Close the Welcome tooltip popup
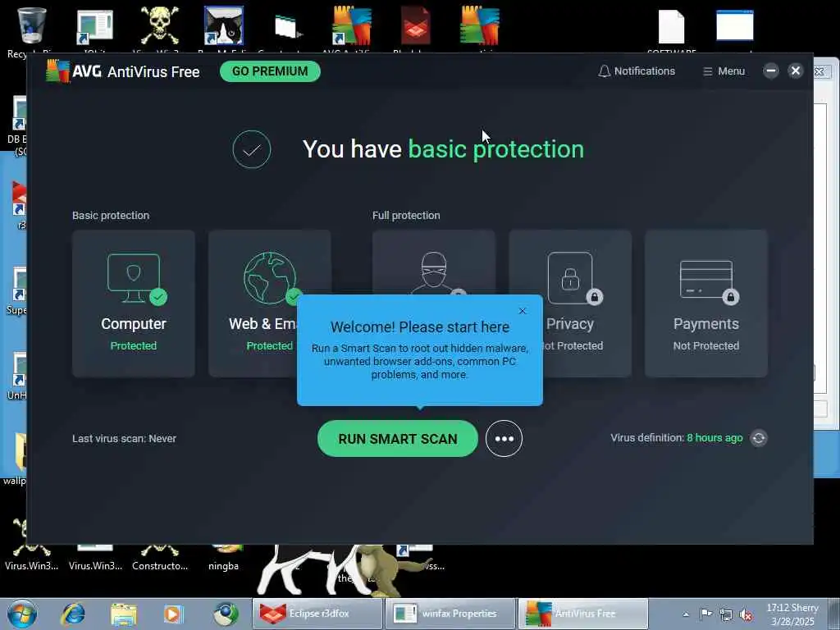Screen dimensions: 840x630 (x=523, y=311)
